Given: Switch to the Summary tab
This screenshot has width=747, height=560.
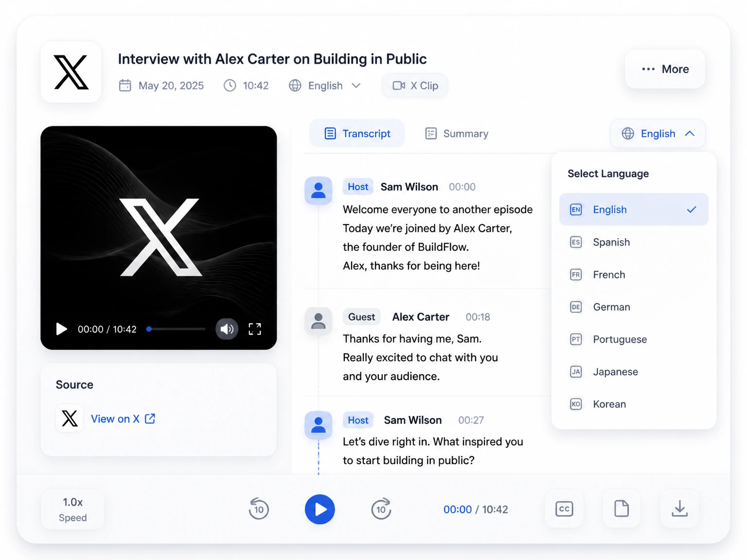Looking at the screenshot, I should coord(456,133).
